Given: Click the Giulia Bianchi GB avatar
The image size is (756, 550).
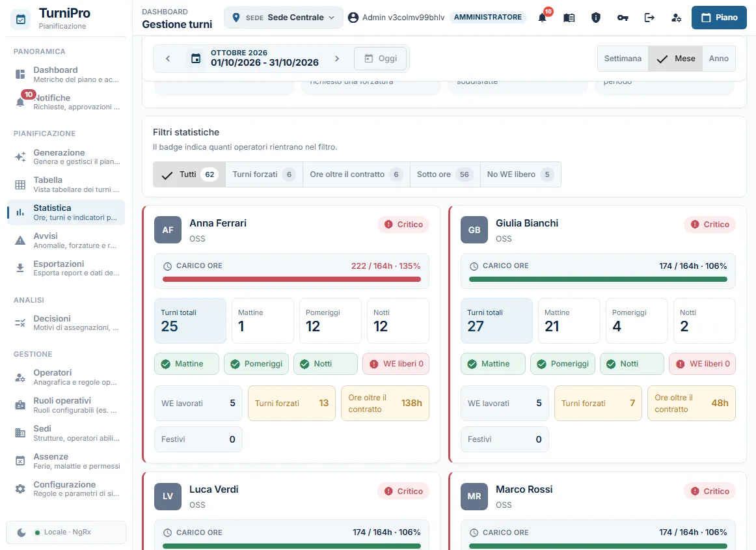Looking at the screenshot, I should [x=474, y=230].
